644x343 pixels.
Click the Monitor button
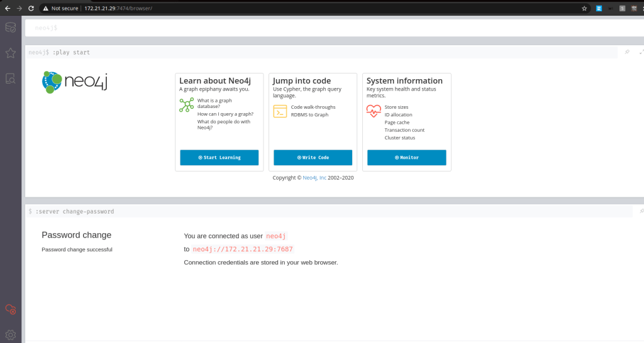click(x=406, y=158)
